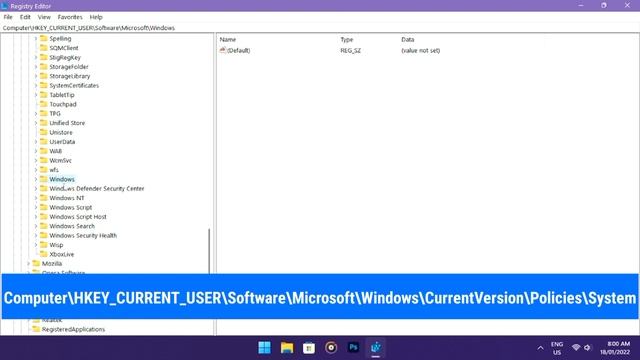Select the Windows Script Host folder icon

44,217
